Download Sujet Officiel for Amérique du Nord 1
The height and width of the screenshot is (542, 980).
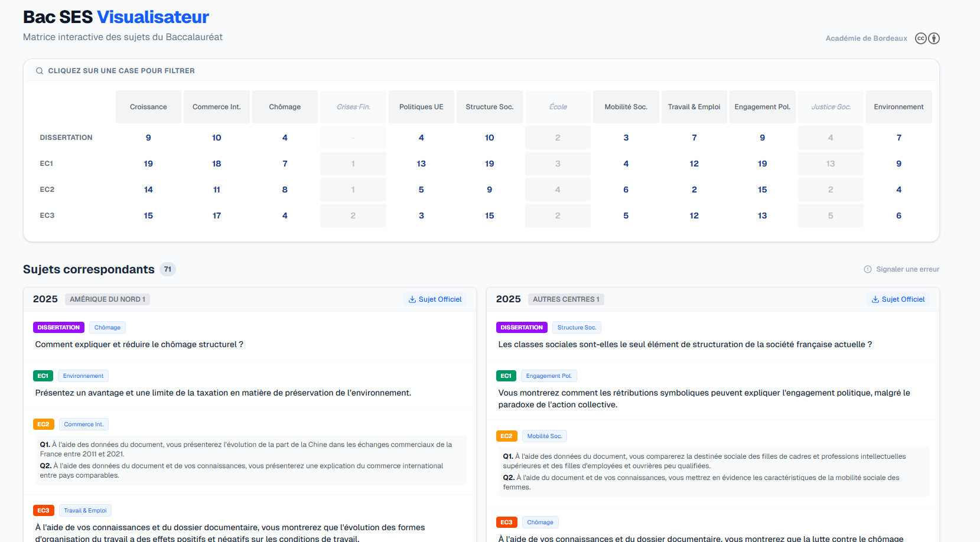coord(435,299)
